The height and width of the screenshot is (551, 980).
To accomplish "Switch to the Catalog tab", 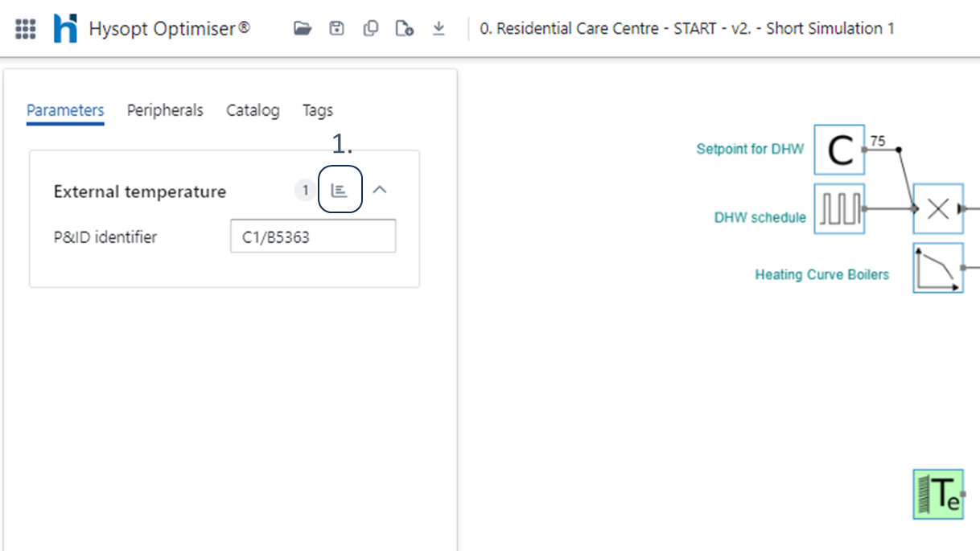I will click(x=253, y=110).
